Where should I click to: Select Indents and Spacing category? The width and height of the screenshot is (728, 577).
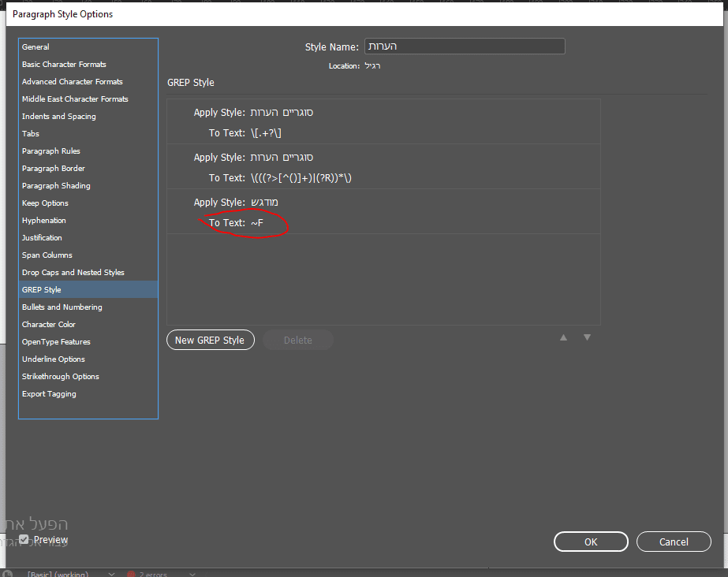coord(88,117)
